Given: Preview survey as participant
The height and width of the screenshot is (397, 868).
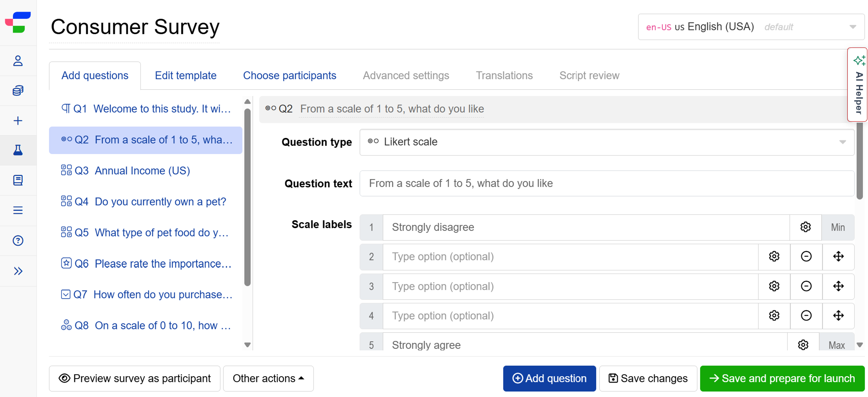Looking at the screenshot, I should (x=134, y=378).
